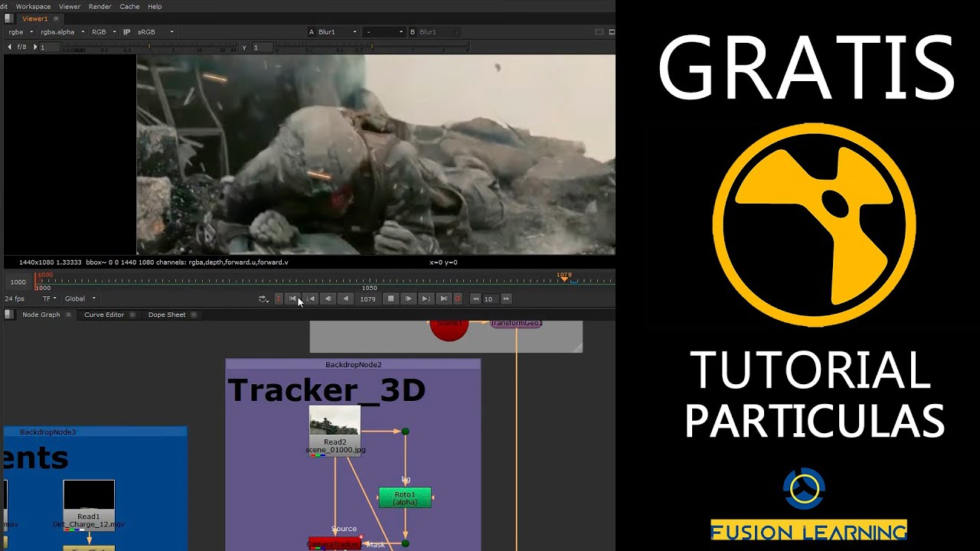Open the RGB display mode dropdown

[x=103, y=32]
